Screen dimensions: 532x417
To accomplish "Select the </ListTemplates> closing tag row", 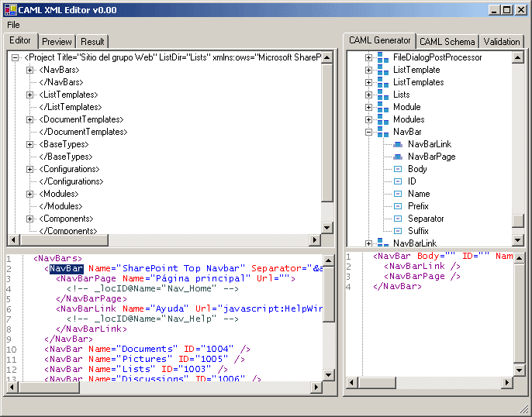I will [71, 107].
